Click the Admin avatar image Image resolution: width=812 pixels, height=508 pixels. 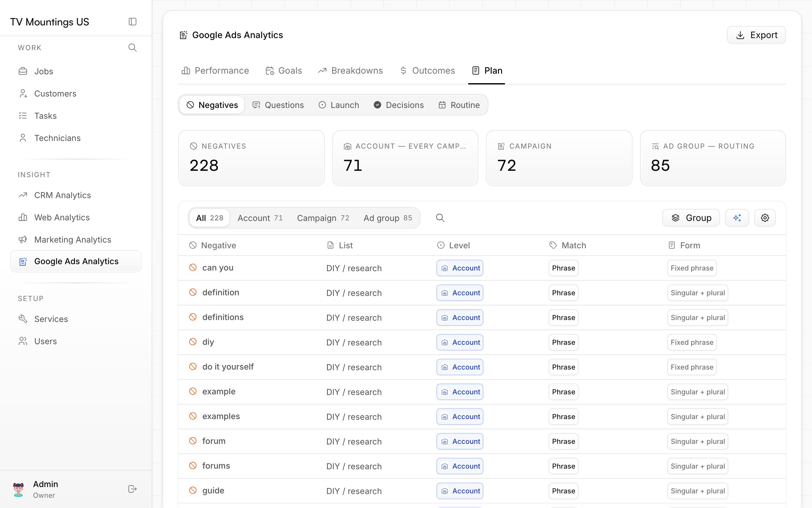[18, 489]
